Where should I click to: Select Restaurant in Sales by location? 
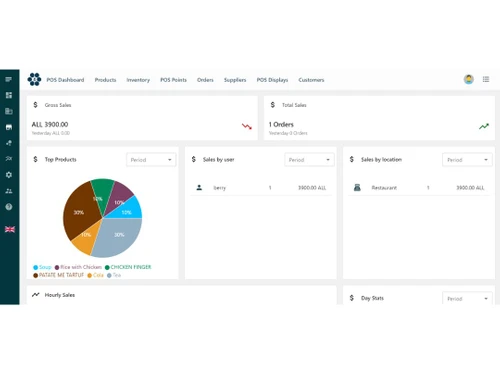click(x=384, y=188)
